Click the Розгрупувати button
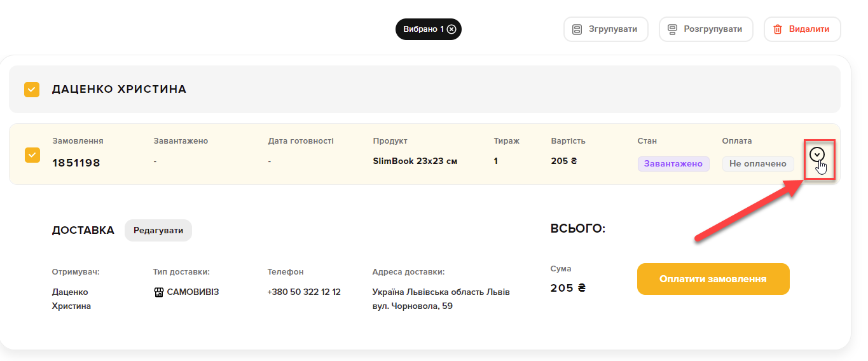Viewport: 868px width, 361px height. click(706, 29)
